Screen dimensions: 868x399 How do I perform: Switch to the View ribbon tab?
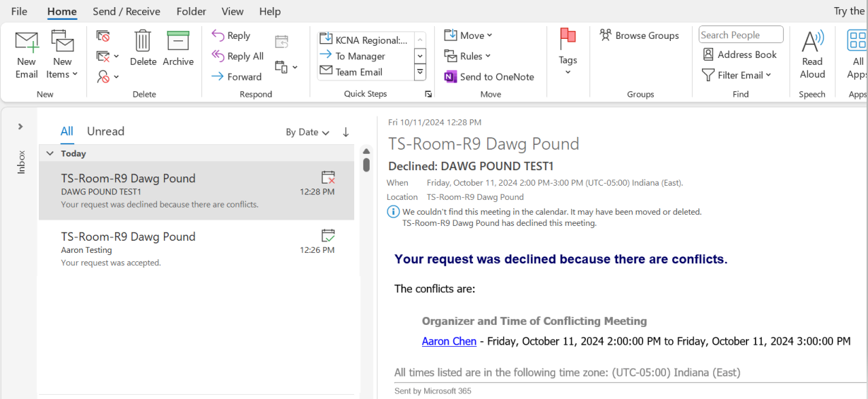pos(233,11)
